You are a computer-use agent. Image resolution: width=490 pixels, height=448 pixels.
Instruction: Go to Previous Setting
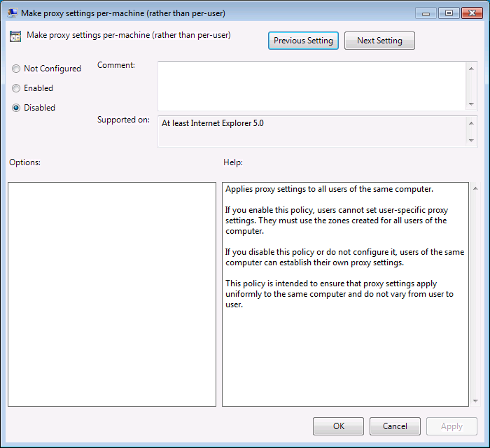click(303, 41)
